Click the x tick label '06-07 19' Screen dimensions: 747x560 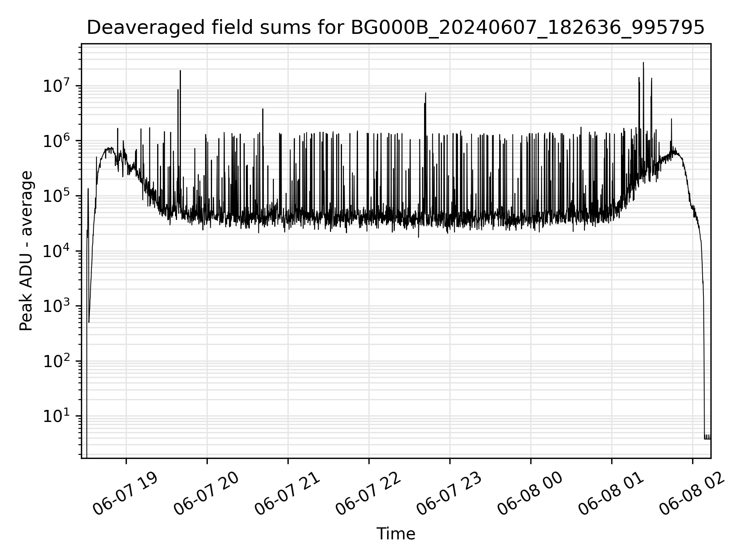pos(125,493)
